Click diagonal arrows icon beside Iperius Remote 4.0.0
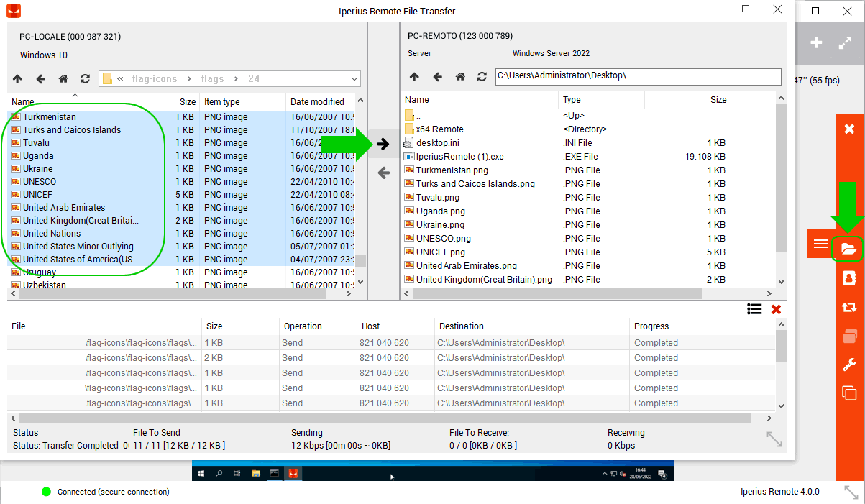Screen dimensions: 865x504 tap(851, 492)
